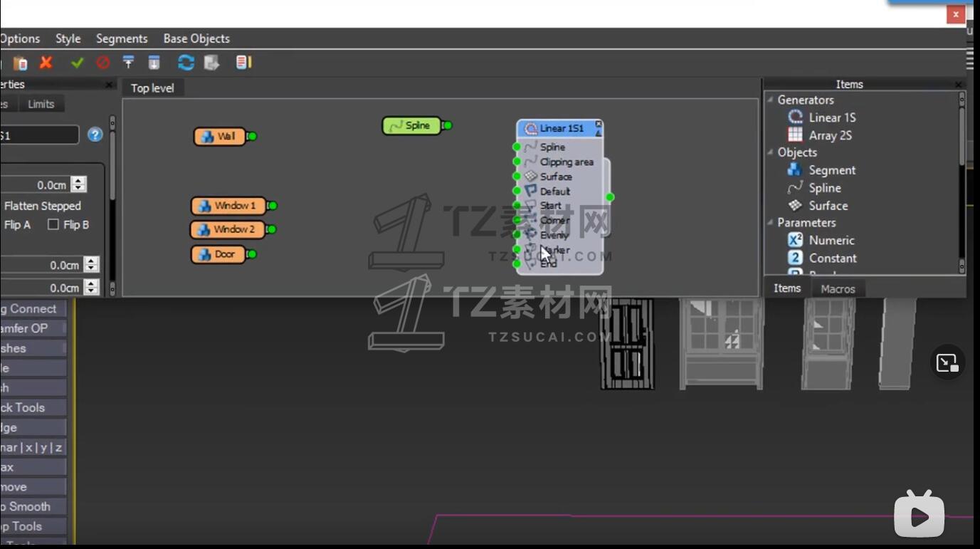
Task: Open the Base Objects menu
Action: pyautogui.click(x=196, y=38)
